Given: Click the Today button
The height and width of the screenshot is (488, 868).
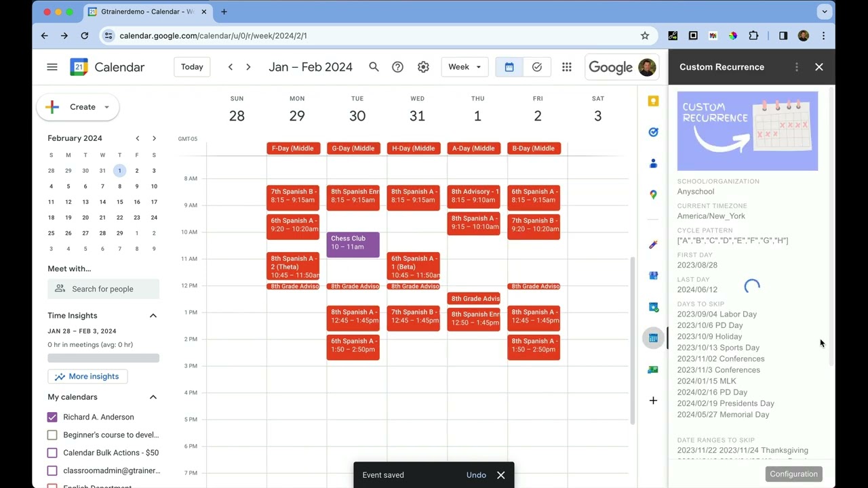Looking at the screenshot, I should click(192, 67).
